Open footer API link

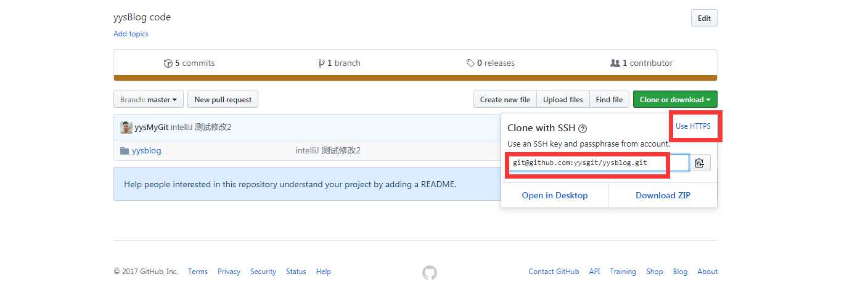pos(594,272)
